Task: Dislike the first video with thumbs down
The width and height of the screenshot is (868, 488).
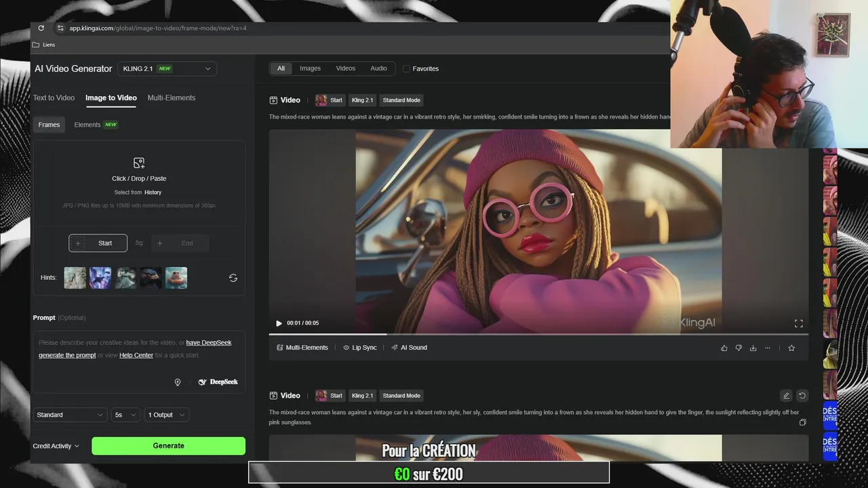Action: point(738,348)
